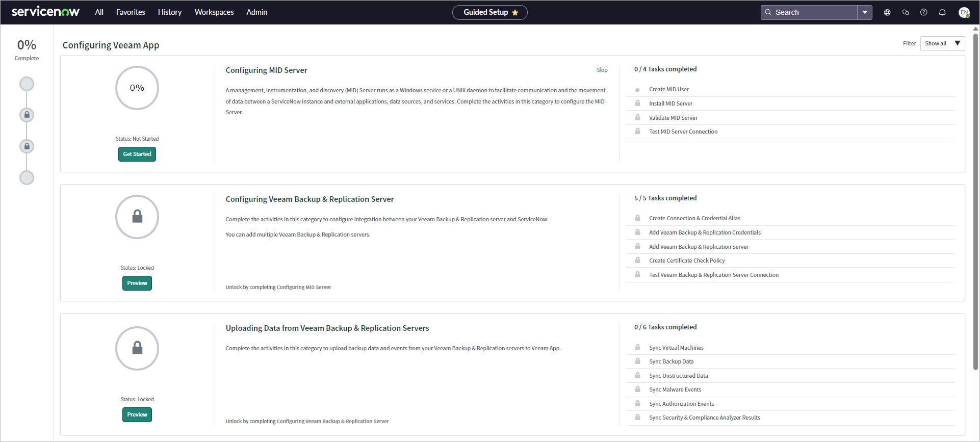Open the Sync Unstructured Data task

[x=678, y=376]
